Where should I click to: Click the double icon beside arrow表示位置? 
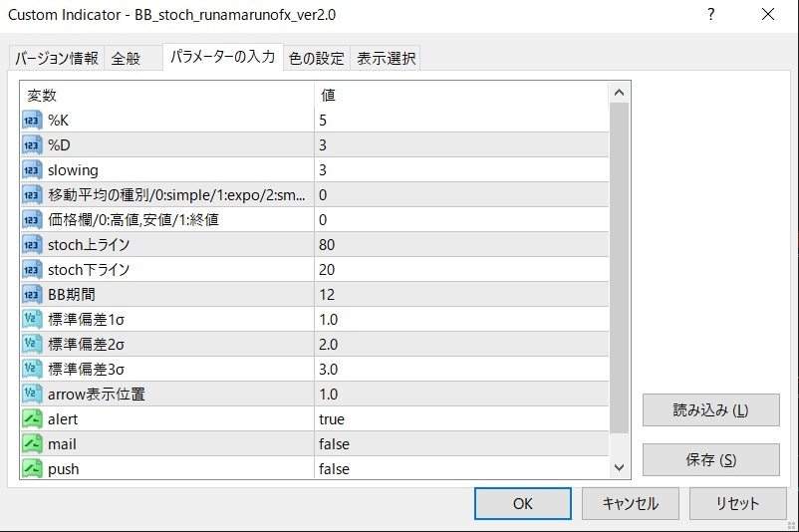(32, 395)
